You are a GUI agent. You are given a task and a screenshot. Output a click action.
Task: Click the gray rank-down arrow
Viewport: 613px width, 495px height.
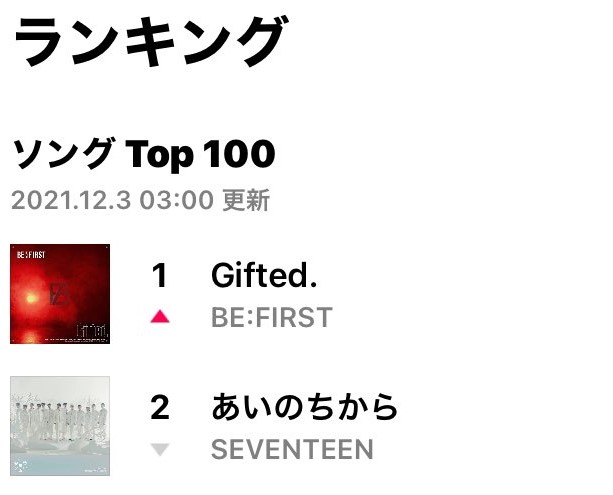[x=160, y=450]
